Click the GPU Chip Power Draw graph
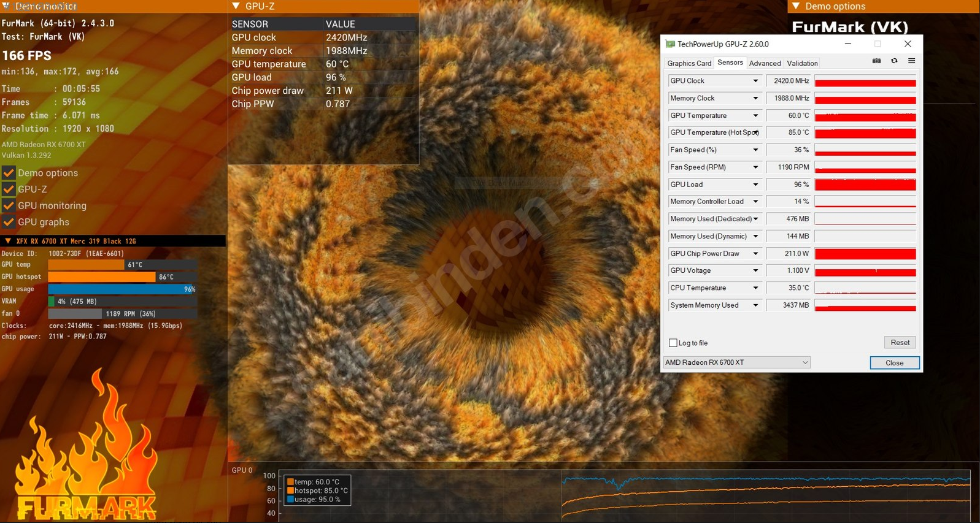Viewport: 980px width, 523px height. pyautogui.click(x=865, y=253)
